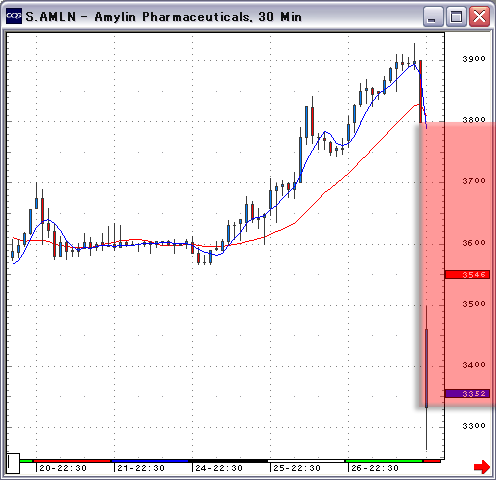Viewport: 496px width, 480px height.
Task: Select the 25-22:30 time axis label
Action: coord(297,468)
